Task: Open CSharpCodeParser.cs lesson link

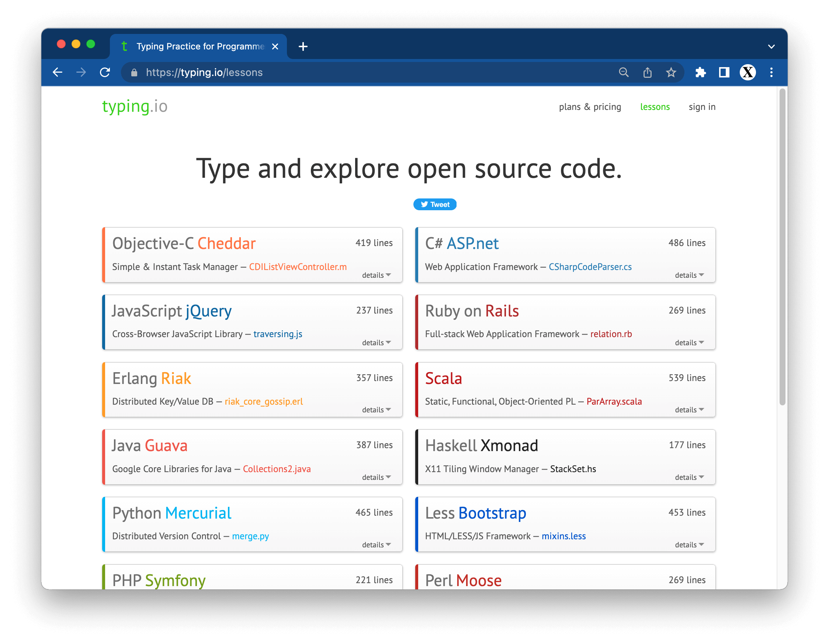Action: coord(590,267)
